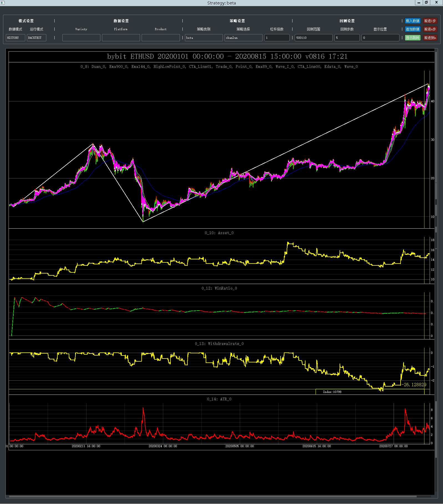Click the display position field showing 0
The image size is (443, 504).
click(380, 38)
